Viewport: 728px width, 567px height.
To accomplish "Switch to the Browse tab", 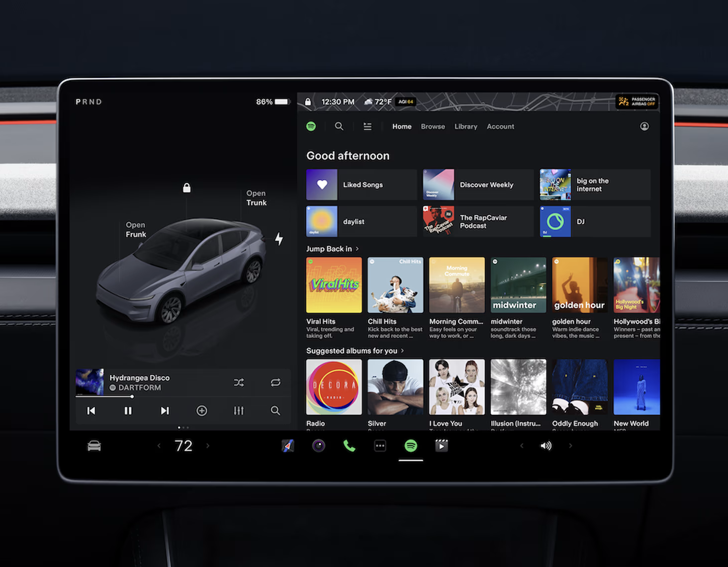I will 432,127.
